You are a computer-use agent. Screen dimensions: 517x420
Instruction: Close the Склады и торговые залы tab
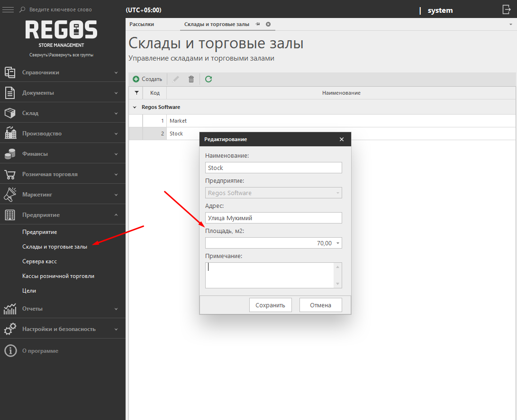268,24
